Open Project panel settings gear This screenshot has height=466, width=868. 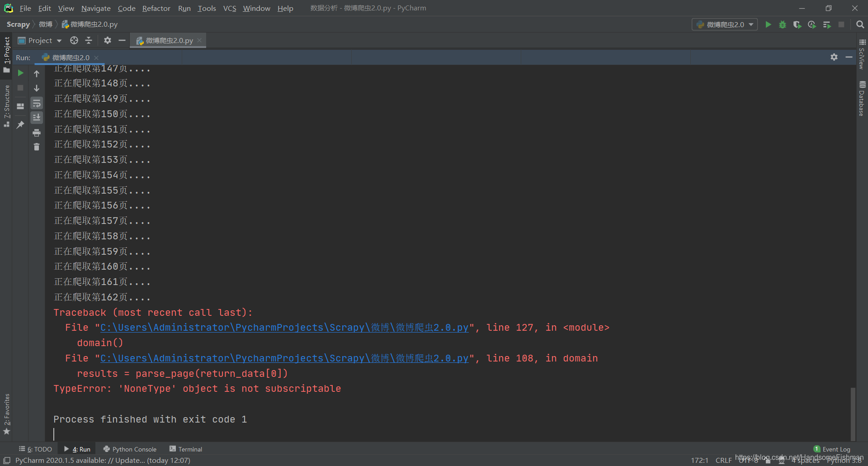coord(107,40)
